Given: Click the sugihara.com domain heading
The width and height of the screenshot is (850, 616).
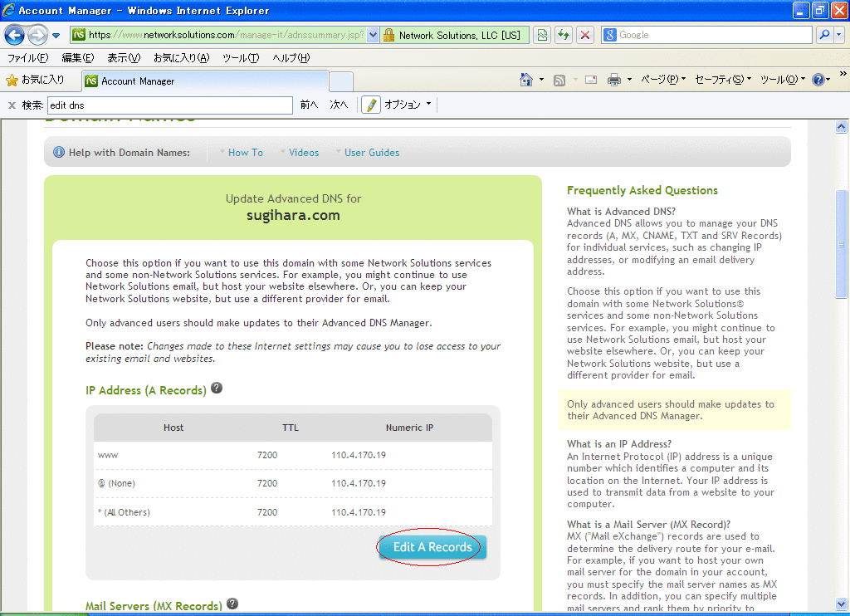Looking at the screenshot, I should click(x=293, y=215).
